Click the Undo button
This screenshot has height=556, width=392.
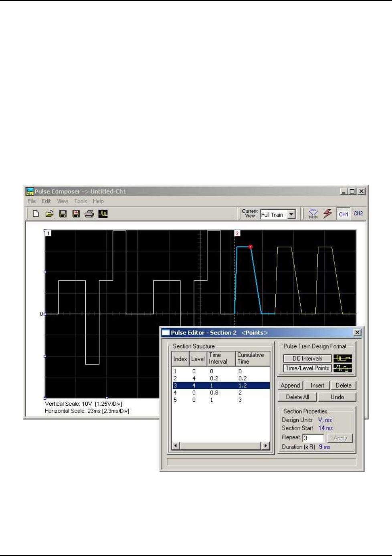click(x=337, y=397)
